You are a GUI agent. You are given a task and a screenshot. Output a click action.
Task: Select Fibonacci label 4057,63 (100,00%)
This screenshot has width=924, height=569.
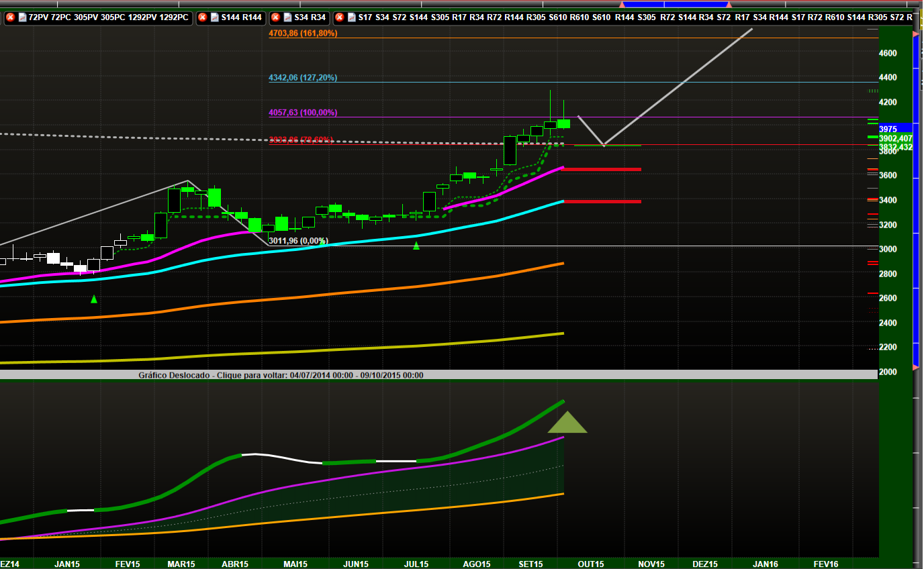[x=303, y=113]
